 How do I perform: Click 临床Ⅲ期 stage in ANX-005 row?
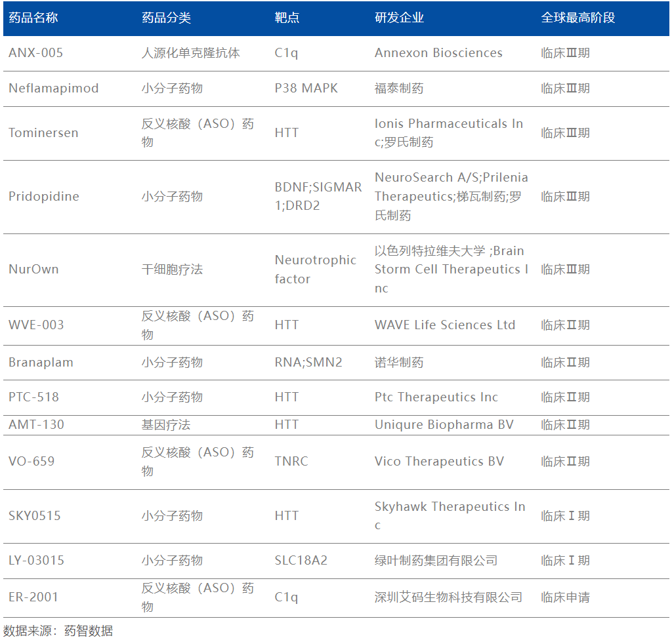pyautogui.click(x=565, y=52)
